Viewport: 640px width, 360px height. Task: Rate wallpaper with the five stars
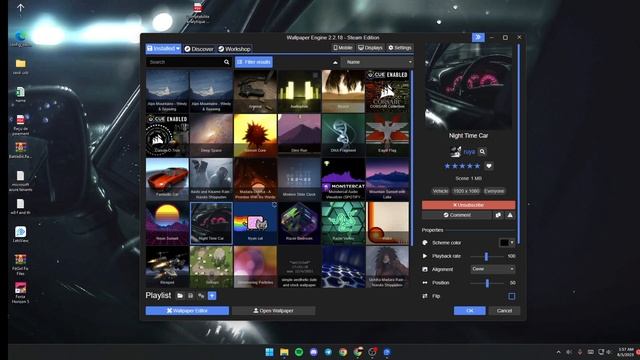coord(462,166)
